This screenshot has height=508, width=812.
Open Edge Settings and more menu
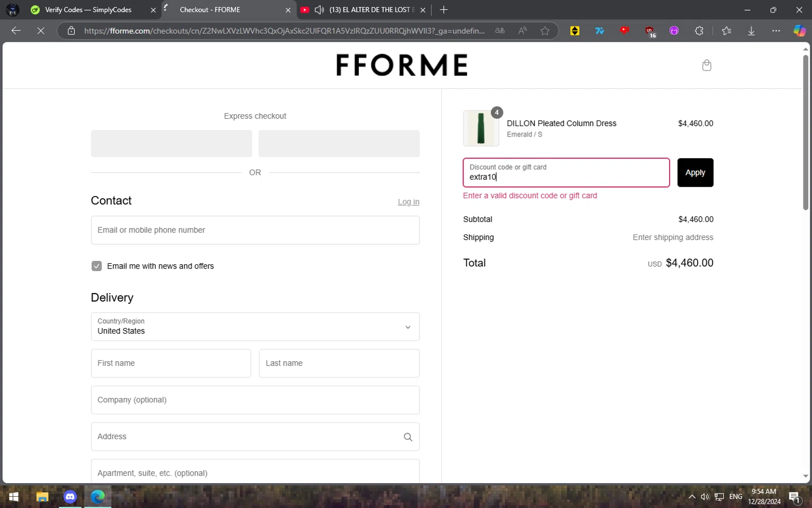(776, 31)
